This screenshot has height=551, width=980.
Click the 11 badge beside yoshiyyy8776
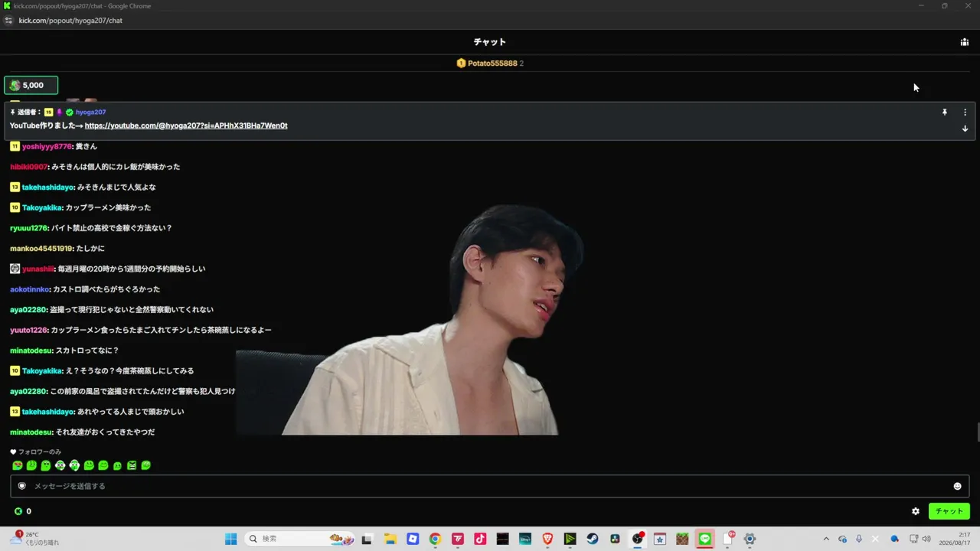point(15,146)
